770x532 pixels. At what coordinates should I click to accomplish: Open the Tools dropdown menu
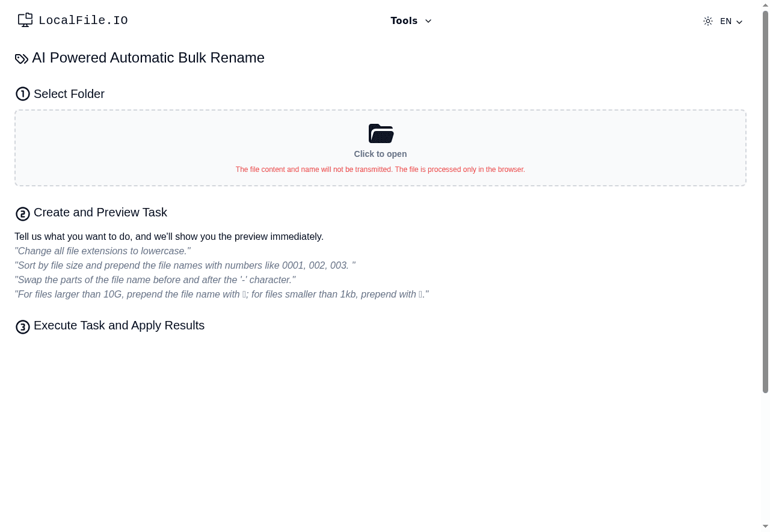pos(411,20)
